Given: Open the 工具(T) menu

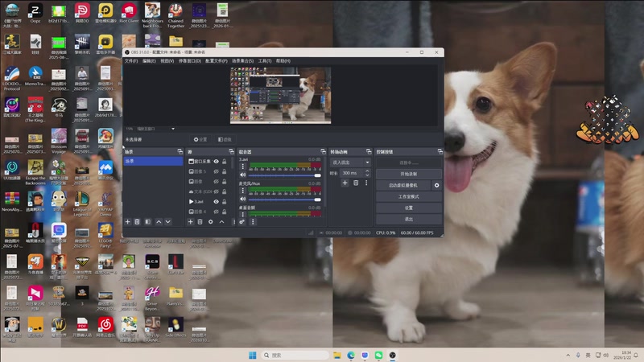Looking at the screenshot, I should point(264,60).
